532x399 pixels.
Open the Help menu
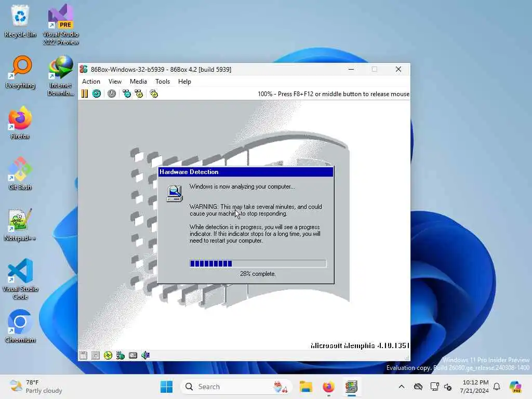click(184, 82)
